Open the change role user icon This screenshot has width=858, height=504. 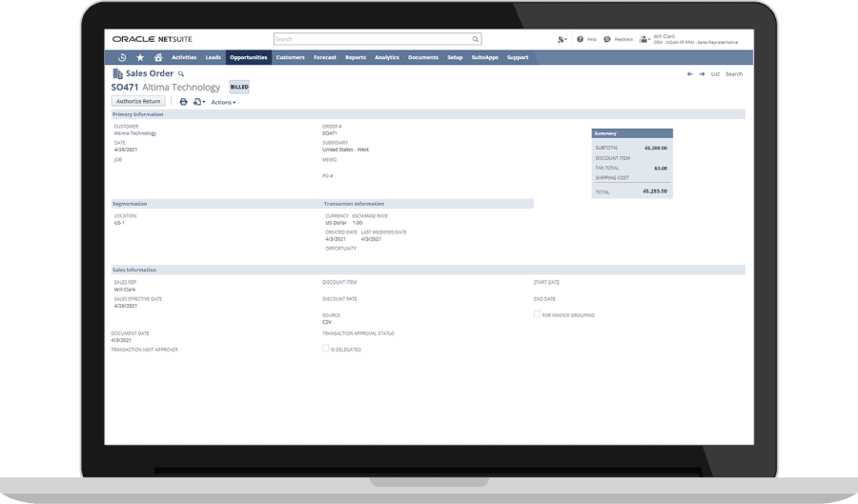coord(644,39)
